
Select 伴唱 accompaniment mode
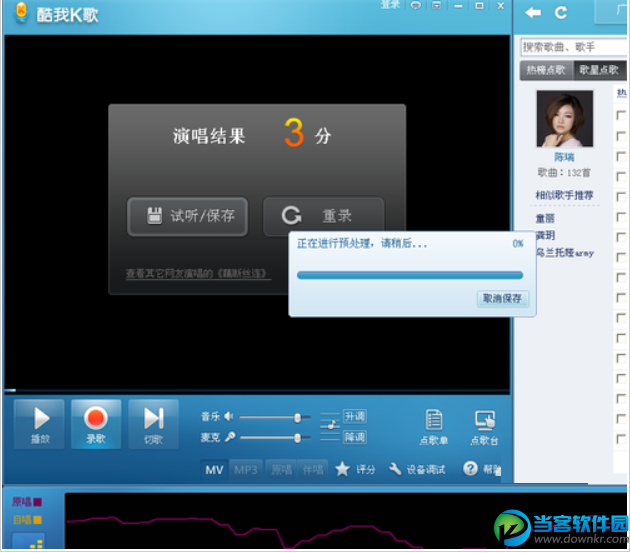click(313, 469)
